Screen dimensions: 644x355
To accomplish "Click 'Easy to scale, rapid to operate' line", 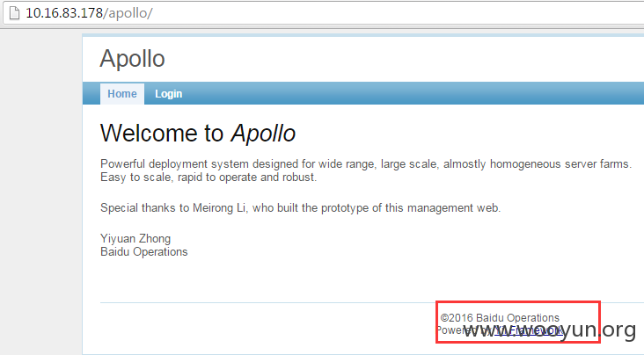I will point(209,177).
